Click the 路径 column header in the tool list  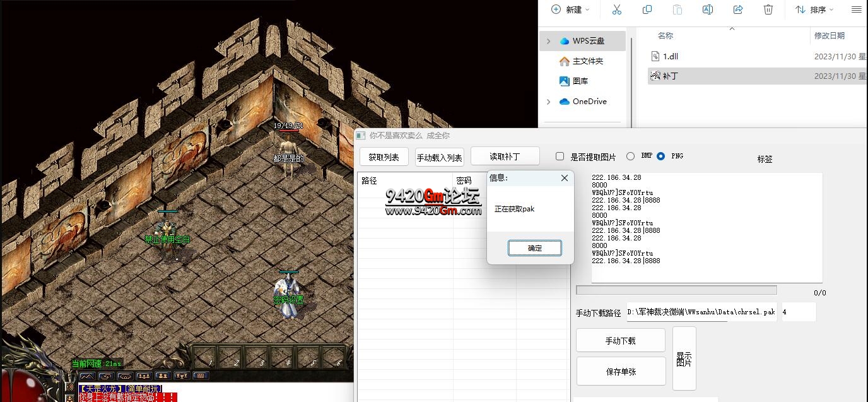tap(369, 180)
